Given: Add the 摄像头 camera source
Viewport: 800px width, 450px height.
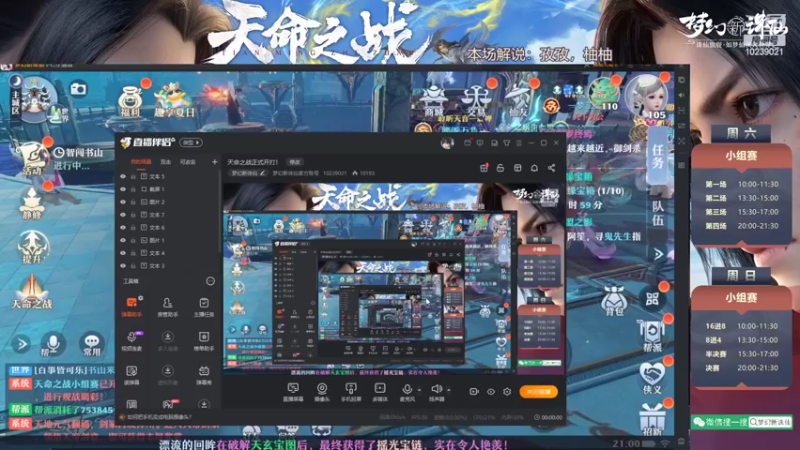Looking at the screenshot, I should click(x=322, y=392).
